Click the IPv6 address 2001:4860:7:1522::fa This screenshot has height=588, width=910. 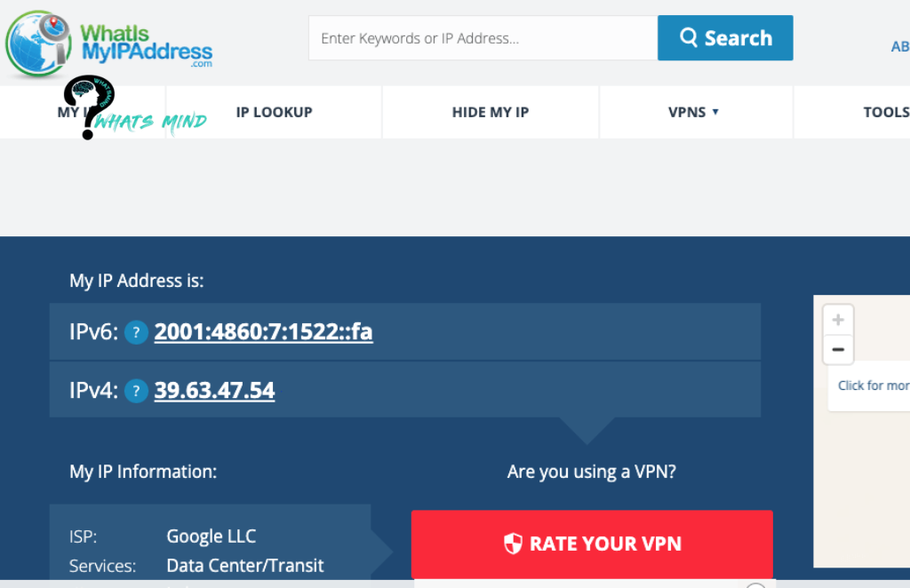263,332
